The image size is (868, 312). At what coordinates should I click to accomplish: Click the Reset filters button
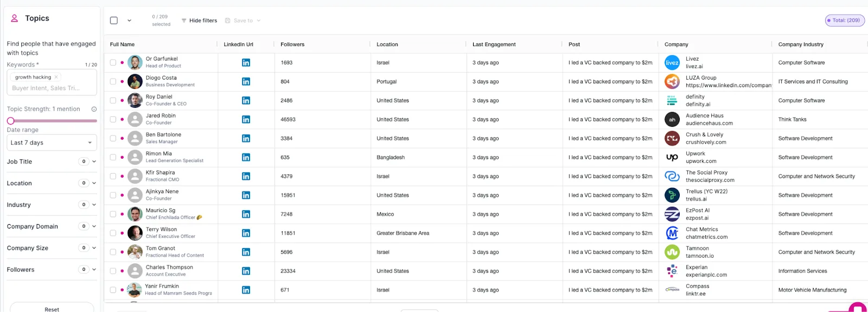click(52, 308)
